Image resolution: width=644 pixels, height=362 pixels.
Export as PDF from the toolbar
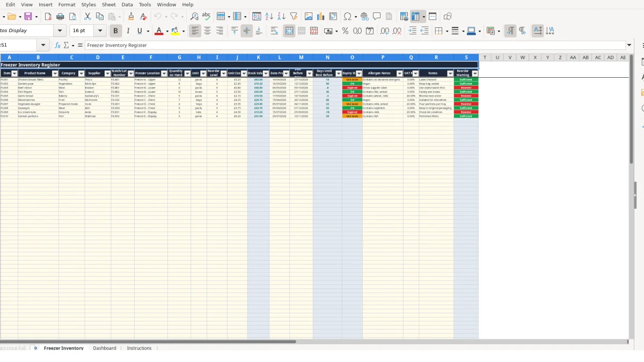coord(47,17)
